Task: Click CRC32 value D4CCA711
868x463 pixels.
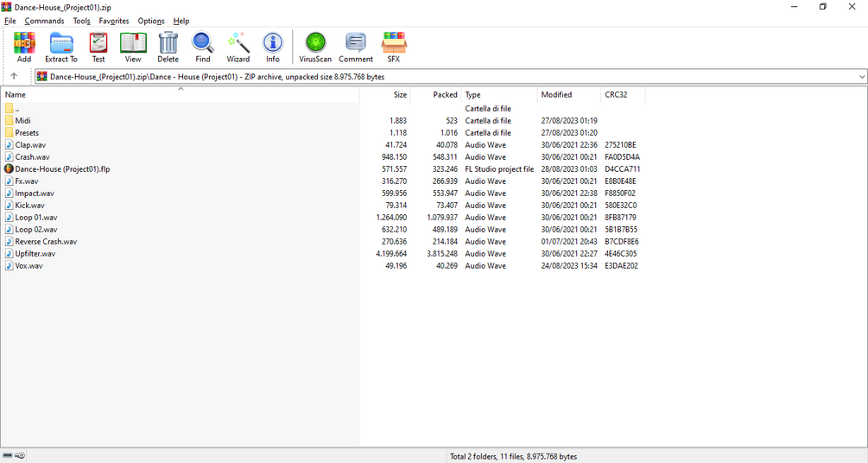Action: tap(622, 169)
